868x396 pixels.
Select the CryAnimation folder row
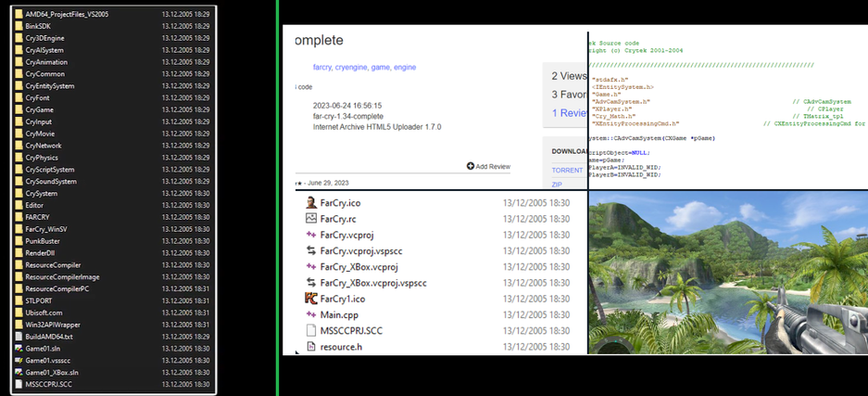pyautogui.click(x=113, y=62)
